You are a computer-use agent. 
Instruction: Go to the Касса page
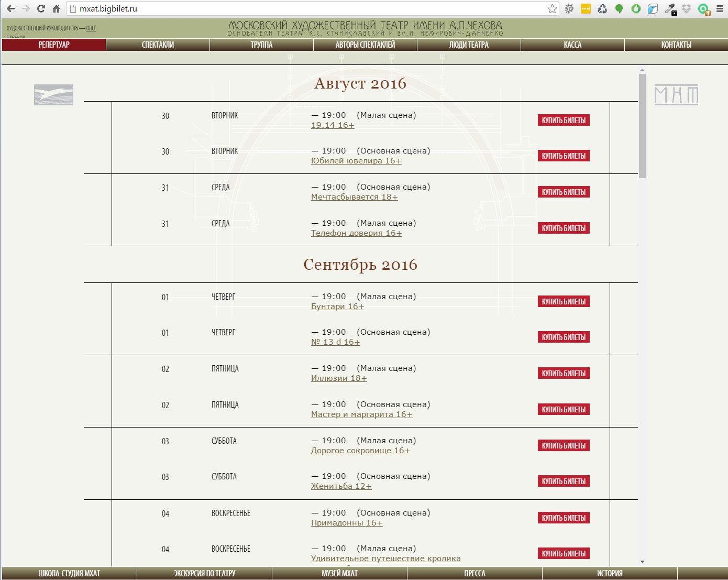(572, 45)
